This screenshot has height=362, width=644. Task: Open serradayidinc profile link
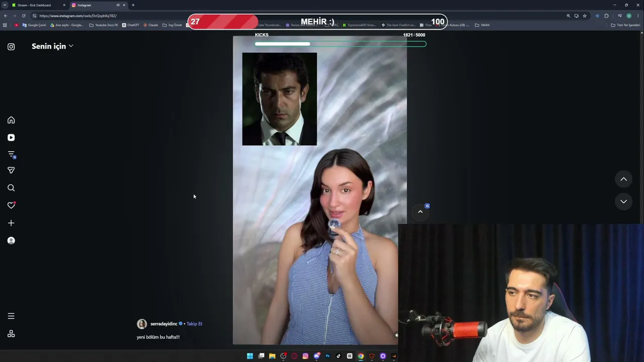pyautogui.click(x=164, y=324)
